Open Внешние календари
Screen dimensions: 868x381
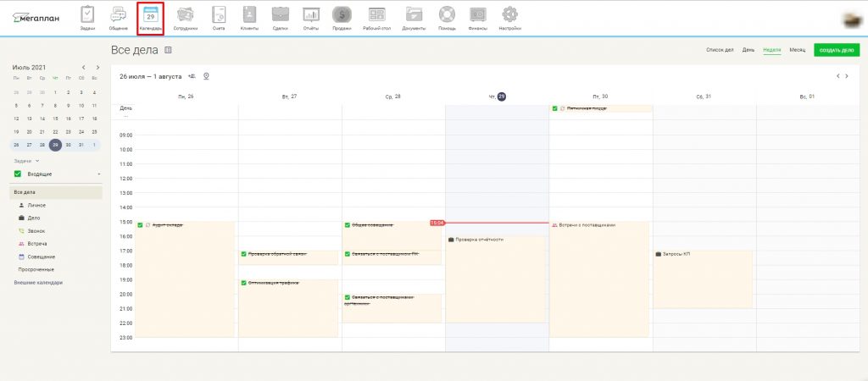tap(38, 283)
